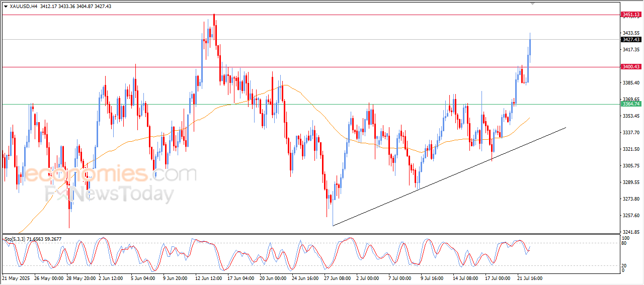644x285 pixels.
Task: Click the 21 May 2025 date label
Action: pos(17,278)
